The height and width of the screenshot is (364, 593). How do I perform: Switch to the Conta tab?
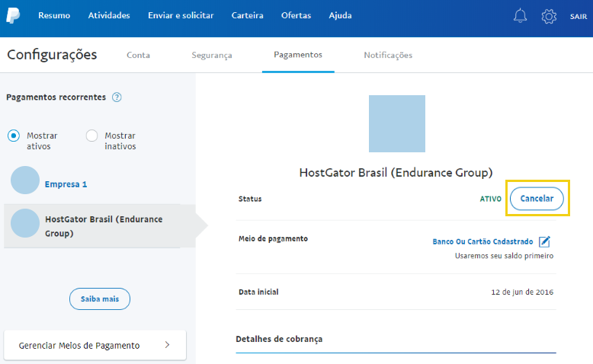click(138, 55)
